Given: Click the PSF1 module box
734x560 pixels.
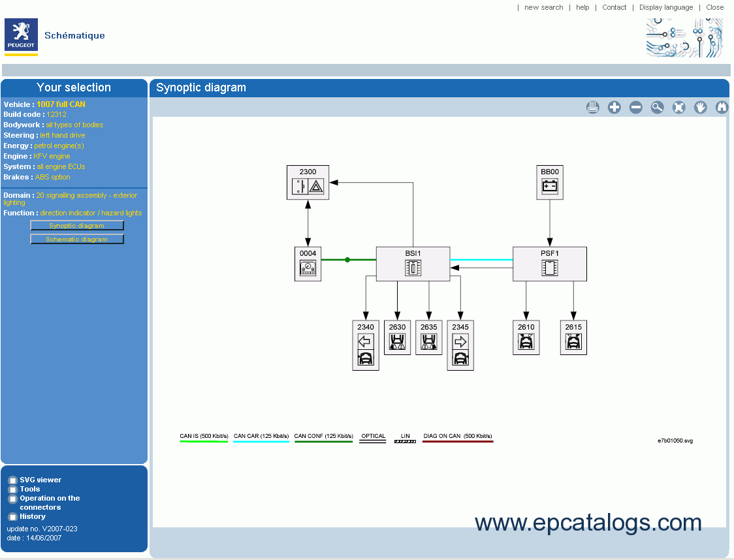Looking at the screenshot, I should [x=549, y=264].
